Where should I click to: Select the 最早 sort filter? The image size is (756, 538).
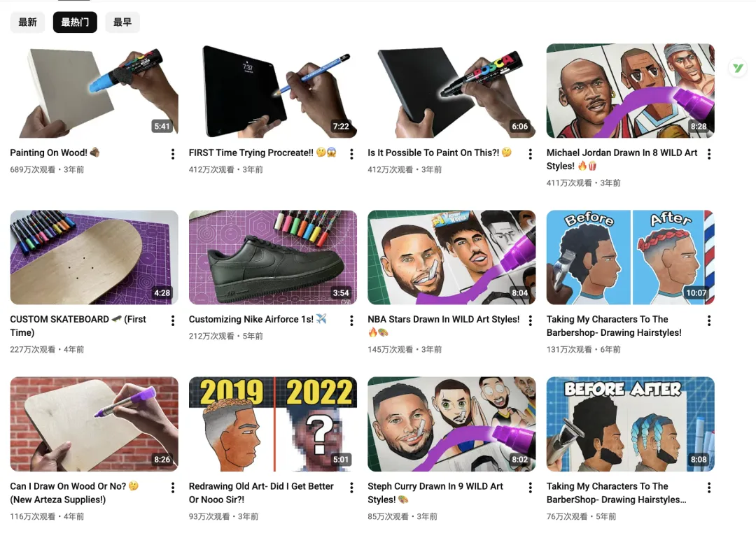point(122,22)
